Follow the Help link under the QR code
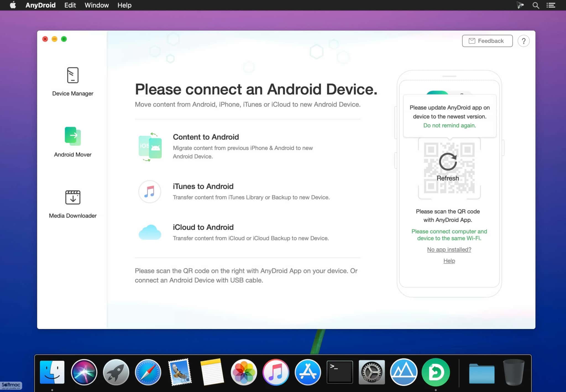Screen dimensions: 566x392 (x=449, y=261)
